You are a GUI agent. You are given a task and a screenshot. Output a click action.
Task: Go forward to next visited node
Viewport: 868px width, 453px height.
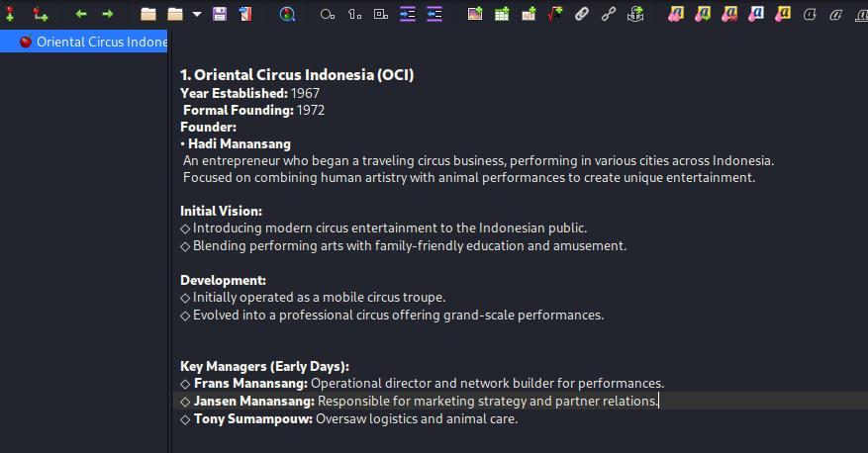108,14
